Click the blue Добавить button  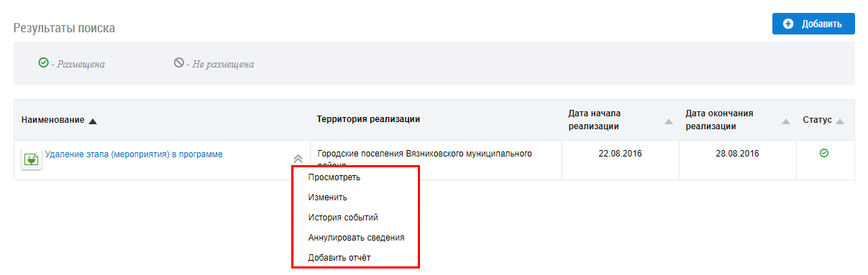coord(813,24)
